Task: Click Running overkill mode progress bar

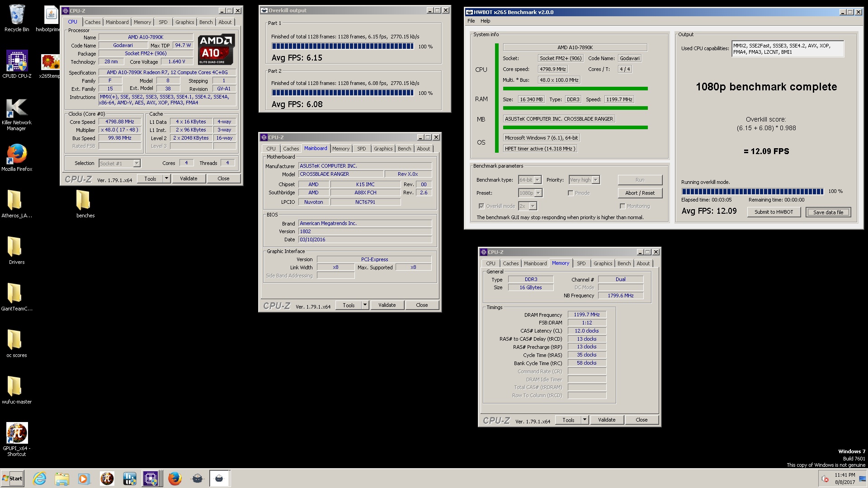Action: tap(753, 191)
